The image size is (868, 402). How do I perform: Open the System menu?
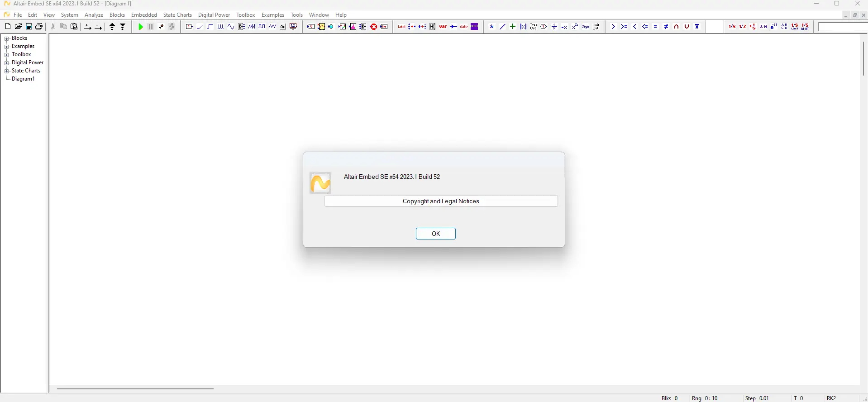pyautogui.click(x=70, y=15)
